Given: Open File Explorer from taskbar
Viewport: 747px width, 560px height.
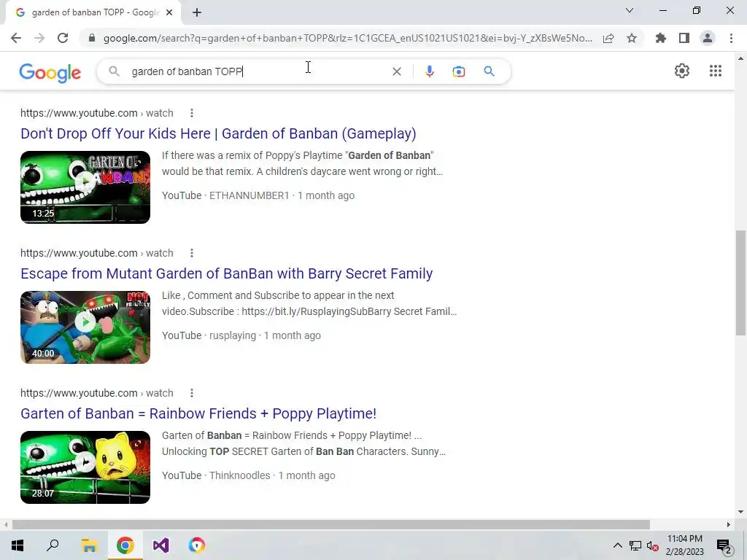Looking at the screenshot, I should click(89, 545).
